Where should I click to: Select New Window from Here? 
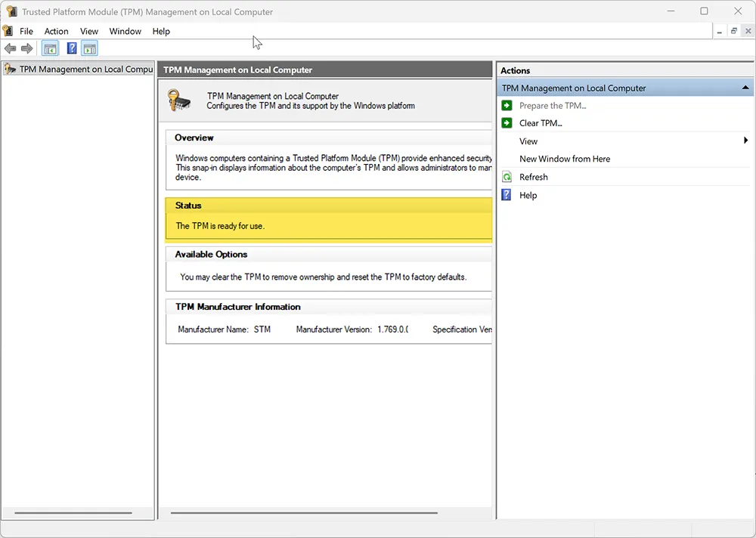coord(564,159)
